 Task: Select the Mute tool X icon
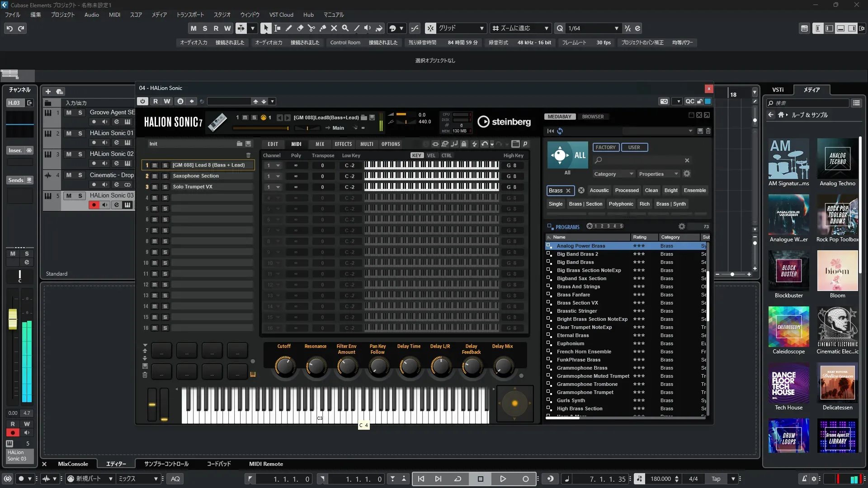pos(334,28)
